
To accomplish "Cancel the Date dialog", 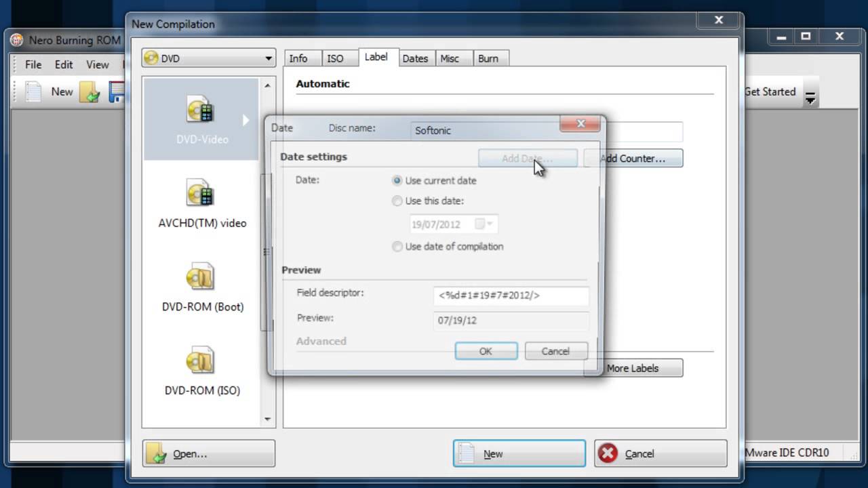I will [x=555, y=351].
